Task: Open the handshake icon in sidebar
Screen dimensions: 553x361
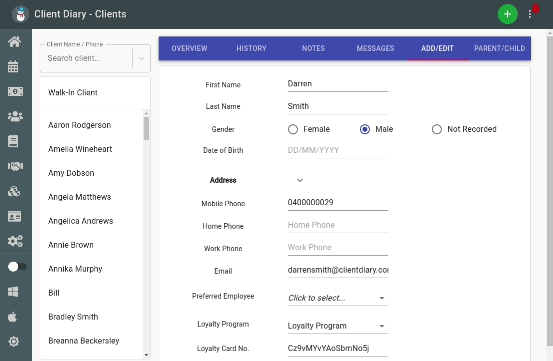Action: pos(15,166)
